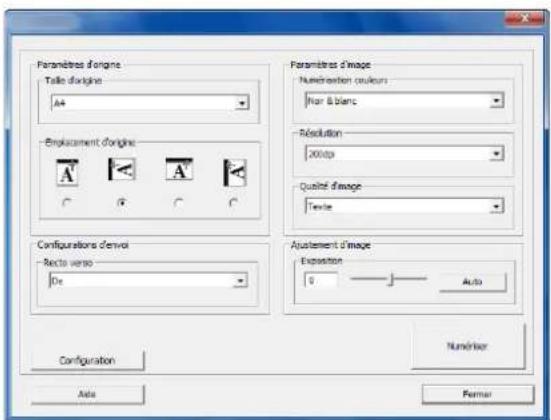The width and height of the screenshot is (551, 420).
Task: Click the third orientation icon with wide top bar
Action: coord(179,169)
